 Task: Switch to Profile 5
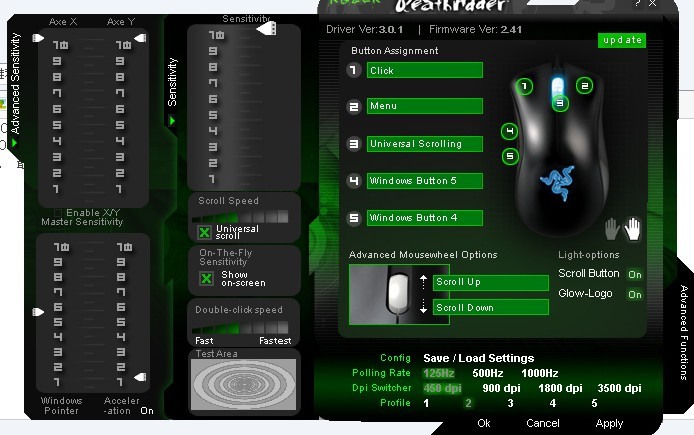tap(594, 403)
